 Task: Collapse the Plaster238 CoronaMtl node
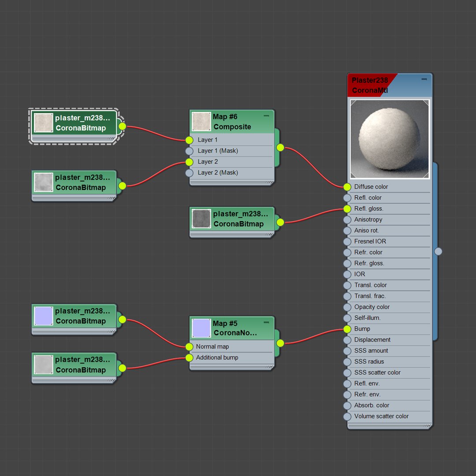[424, 79]
